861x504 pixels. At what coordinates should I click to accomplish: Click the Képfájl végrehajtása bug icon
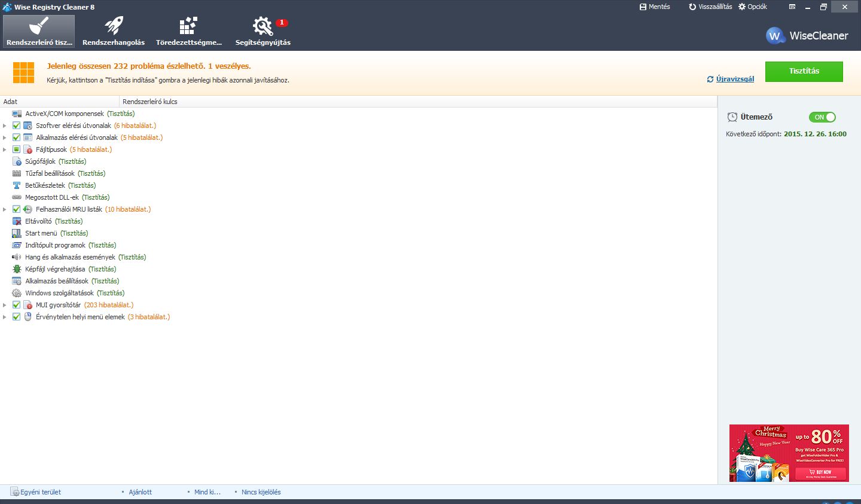[x=17, y=269]
